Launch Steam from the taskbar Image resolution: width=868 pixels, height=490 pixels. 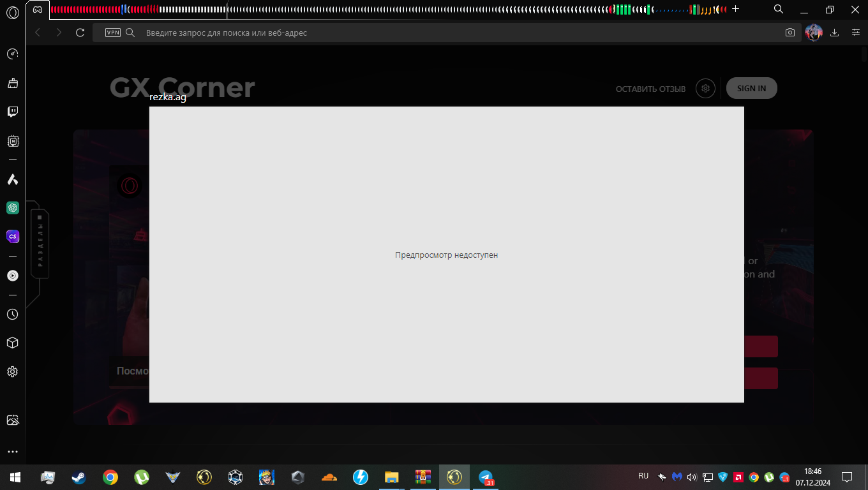[x=79, y=477]
